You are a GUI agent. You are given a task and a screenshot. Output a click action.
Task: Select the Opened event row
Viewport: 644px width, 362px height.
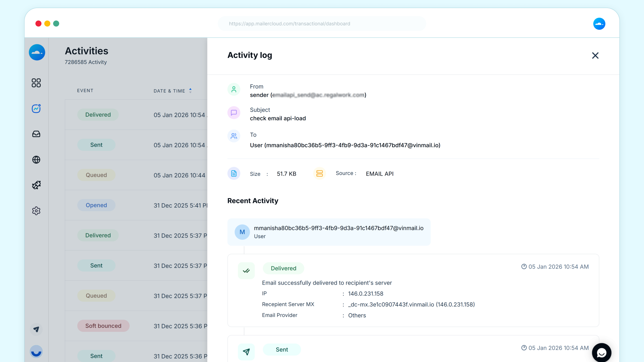(x=96, y=205)
